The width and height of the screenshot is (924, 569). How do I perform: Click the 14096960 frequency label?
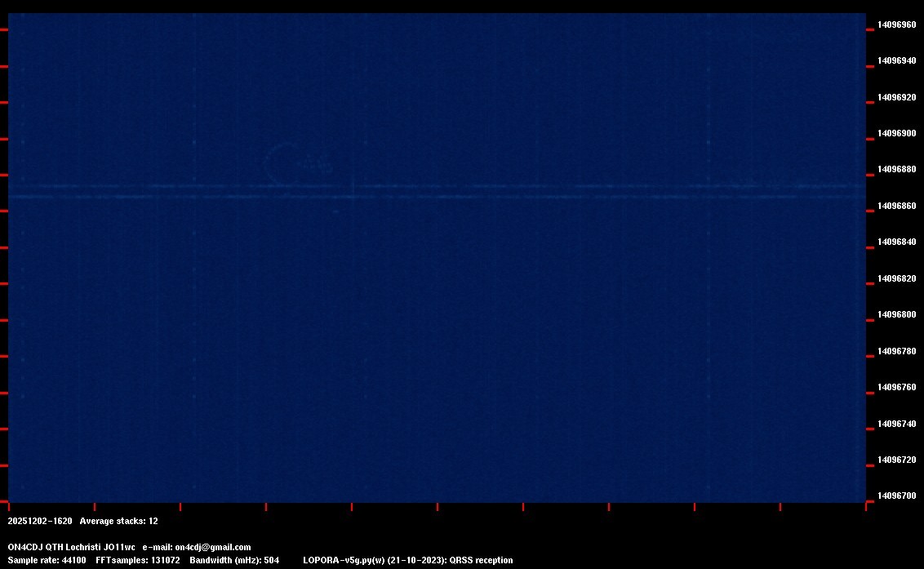(x=896, y=24)
